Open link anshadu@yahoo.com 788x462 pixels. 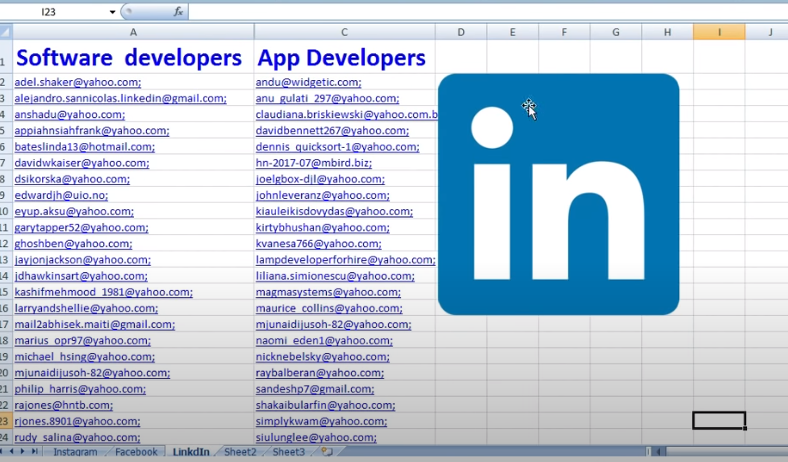pos(69,114)
